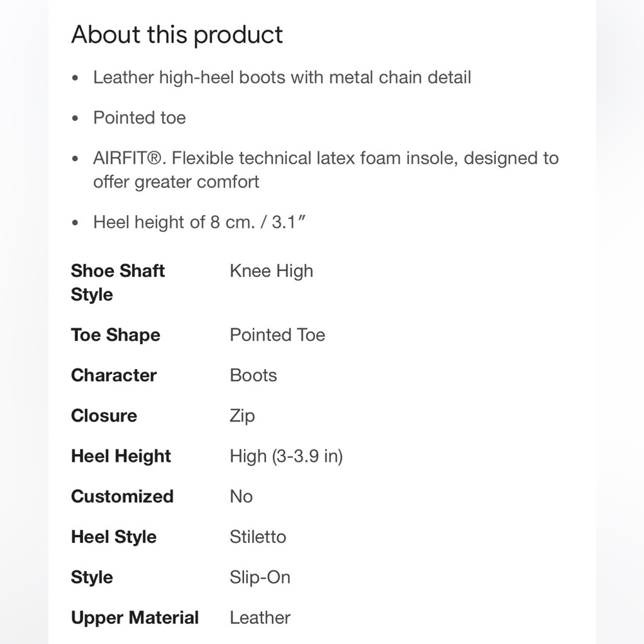Click the "Boots" value
Screen dimensions: 644x644
(x=253, y=375)
